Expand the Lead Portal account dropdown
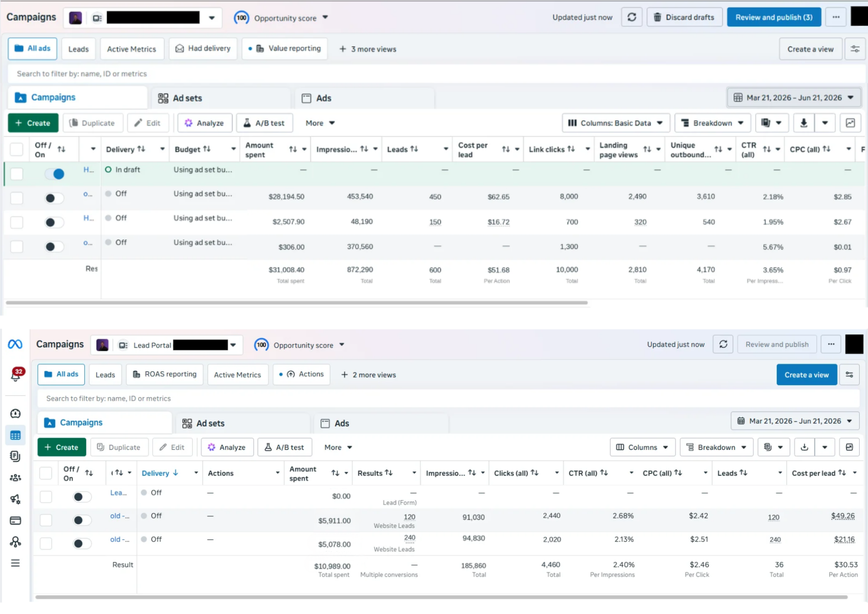This screenshot has width=868, height=614. [x=233, y=345]
